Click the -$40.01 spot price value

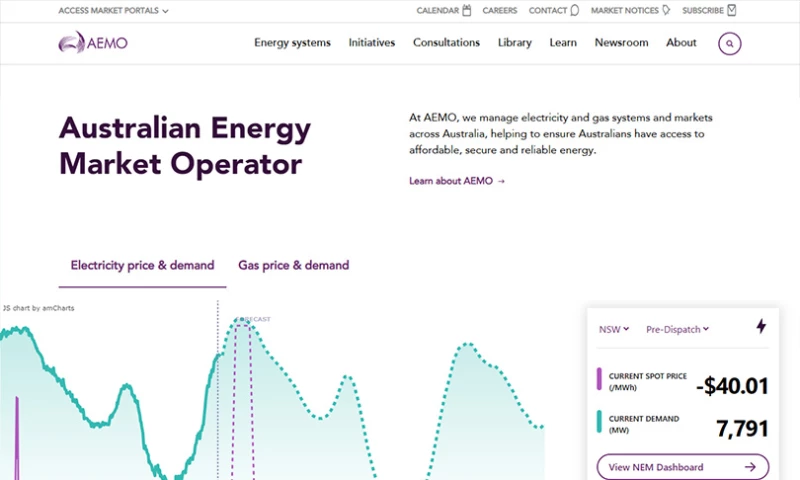[732, 386]
